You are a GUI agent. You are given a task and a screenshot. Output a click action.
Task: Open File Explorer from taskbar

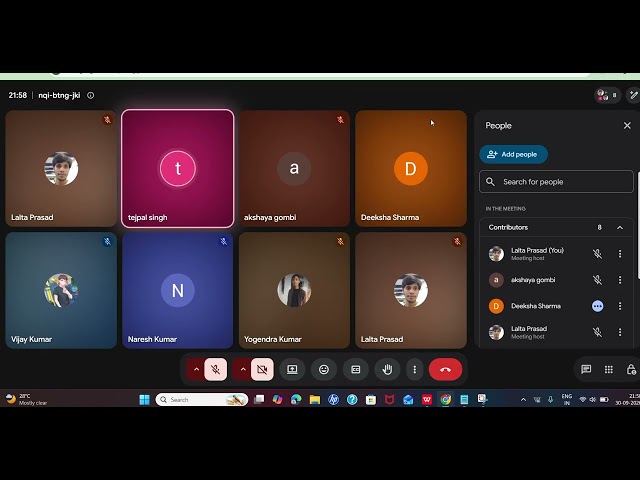click(x=315, y=400)
